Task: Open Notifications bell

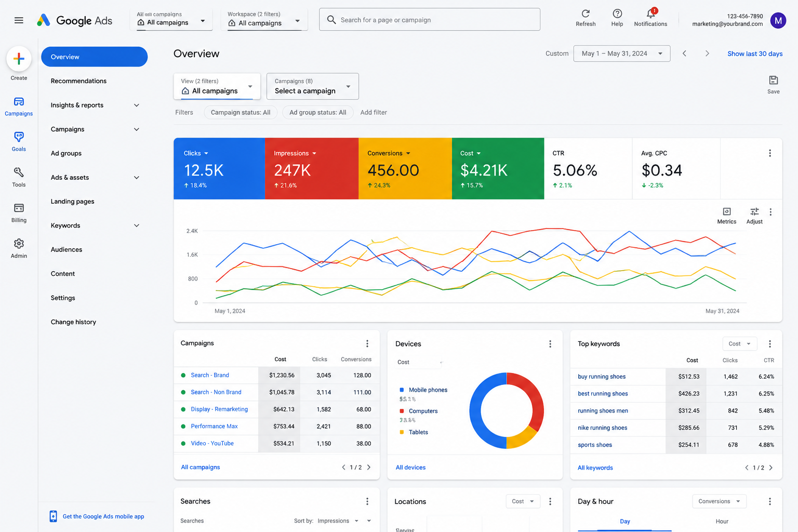Action: 650,14
